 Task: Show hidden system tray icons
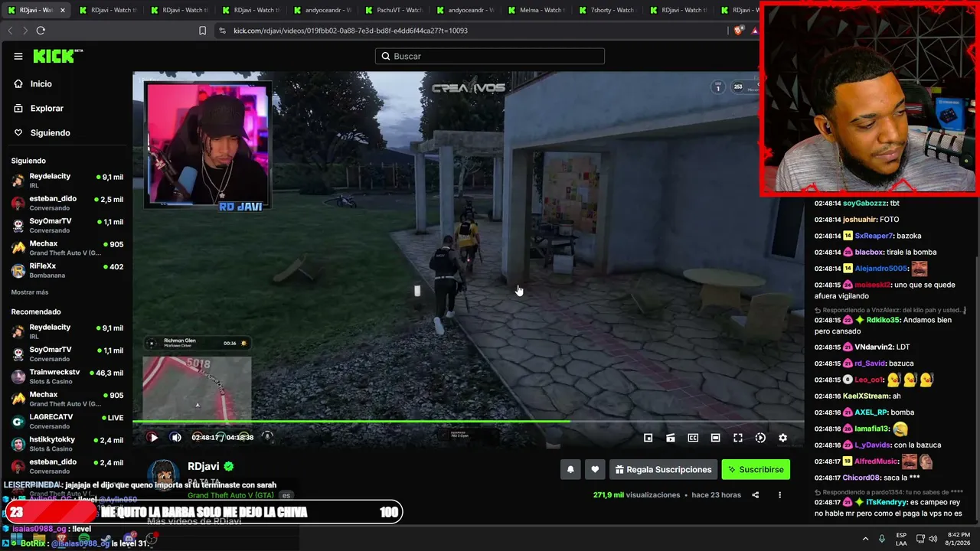point(867,538)
